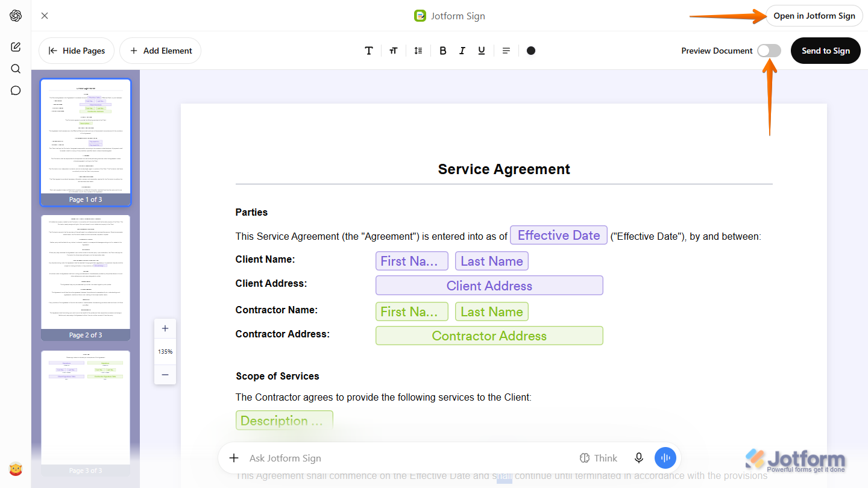Image resolution: width=868 pixels, height=488 pixels.
Task: Open user avatar at sidebar bottom
Action: tap(16, 469)
